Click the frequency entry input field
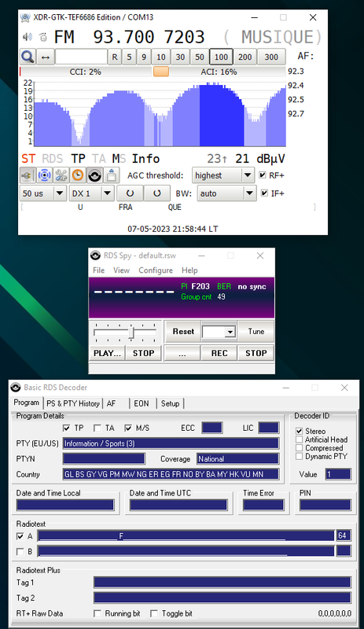Image resolution: width=364 pixels, height=629 pixels. 82,57
